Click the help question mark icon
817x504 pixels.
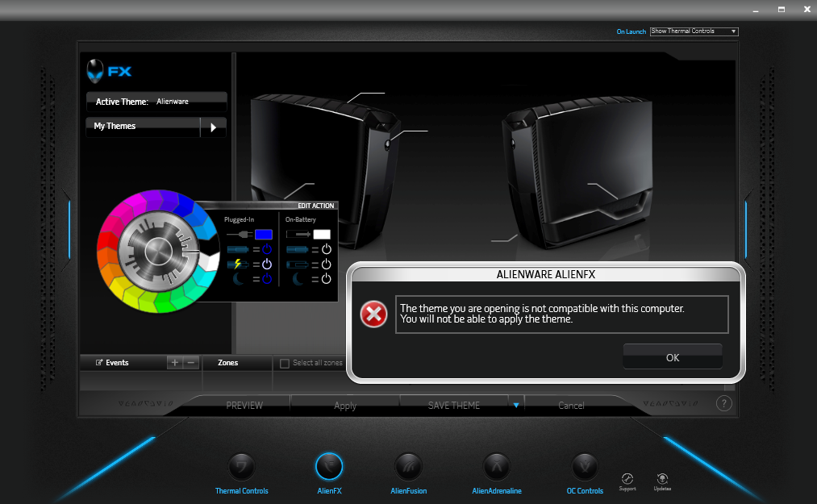coord(723,403)
